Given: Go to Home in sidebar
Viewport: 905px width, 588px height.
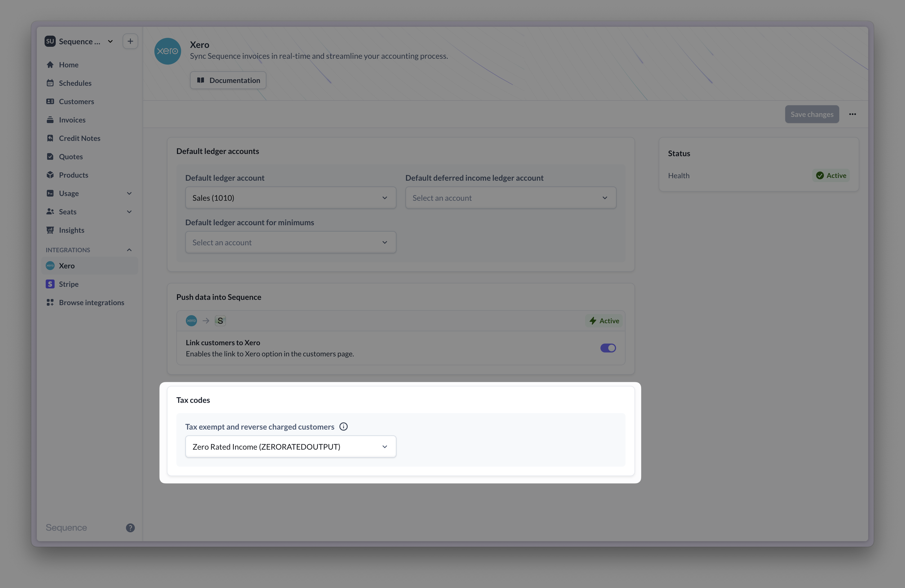Looking at the screenshot, I should (89, 65).
